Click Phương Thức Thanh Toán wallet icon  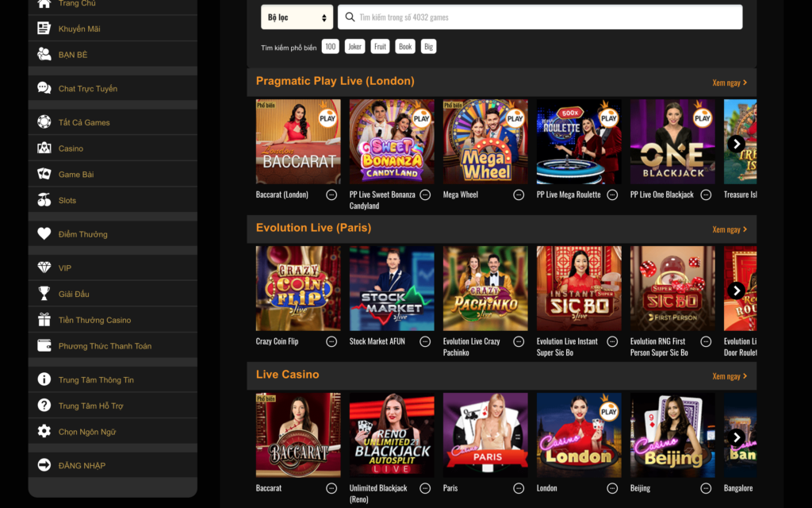(x=44, y=345)
